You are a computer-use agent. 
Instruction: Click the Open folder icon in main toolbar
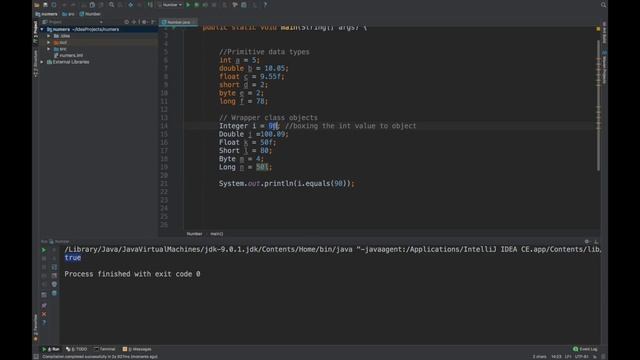(x=37, y=5)
